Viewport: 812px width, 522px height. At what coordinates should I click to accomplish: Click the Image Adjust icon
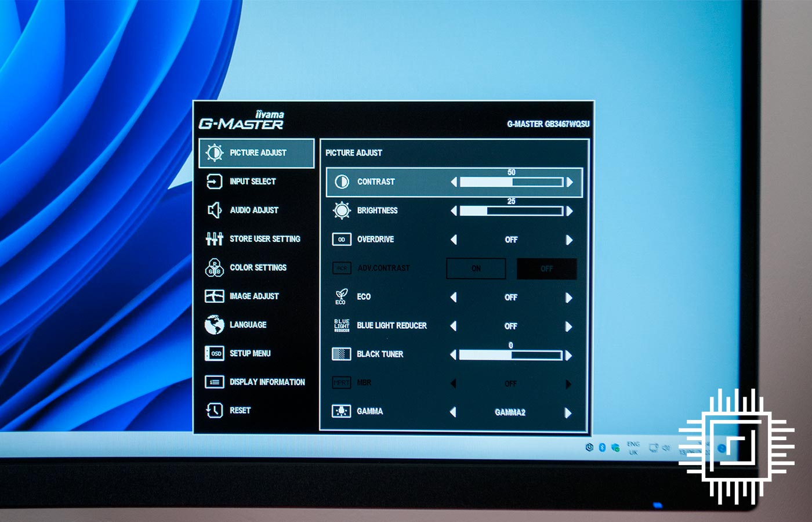point(214,296)
